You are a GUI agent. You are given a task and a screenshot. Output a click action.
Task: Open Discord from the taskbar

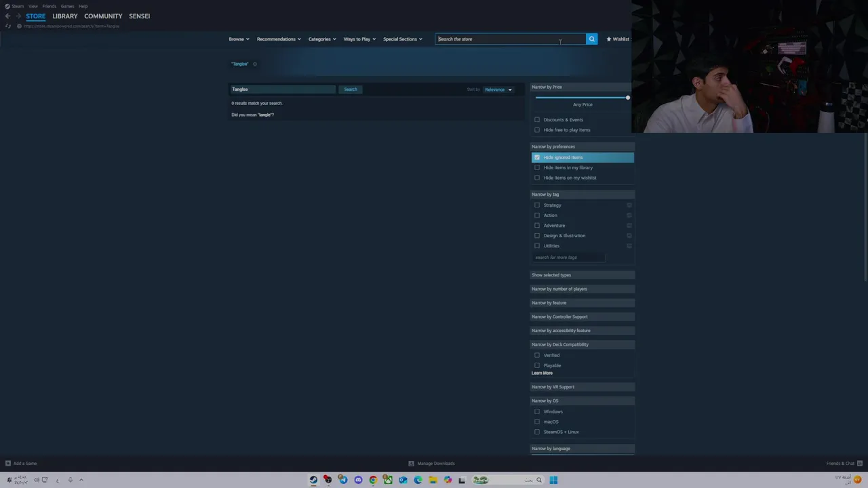click(x=358, y=480)
